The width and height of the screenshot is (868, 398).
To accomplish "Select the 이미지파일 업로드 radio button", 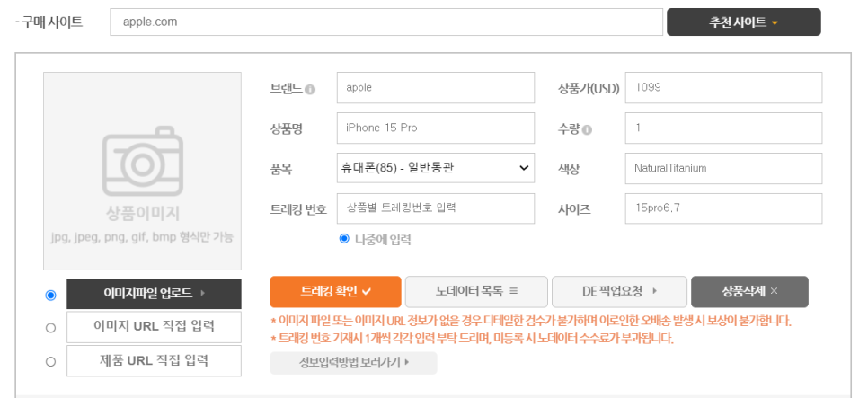I will [51, 295].
